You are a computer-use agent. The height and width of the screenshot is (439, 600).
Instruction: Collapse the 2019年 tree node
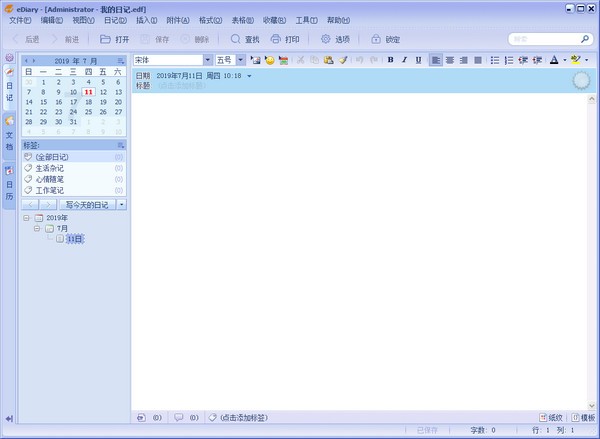click(x=26, y=217)
